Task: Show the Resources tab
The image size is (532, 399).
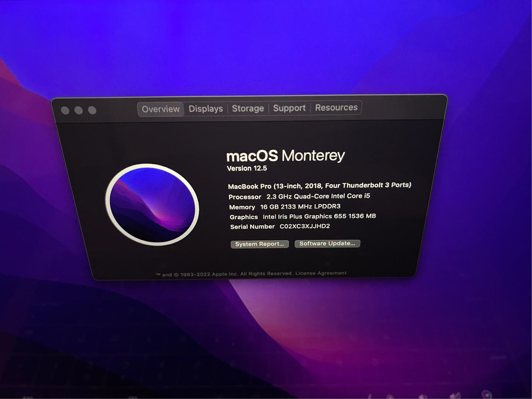Action: [x=336, y=108]
